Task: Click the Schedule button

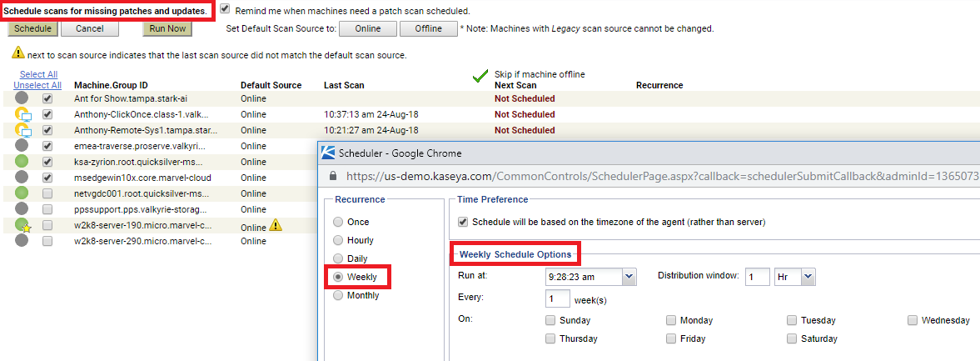Action: click(33, 29)
